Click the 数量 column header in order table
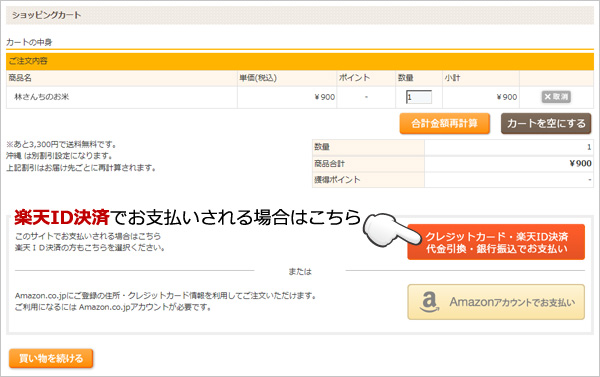600x377 pixels. coord(406,78)
